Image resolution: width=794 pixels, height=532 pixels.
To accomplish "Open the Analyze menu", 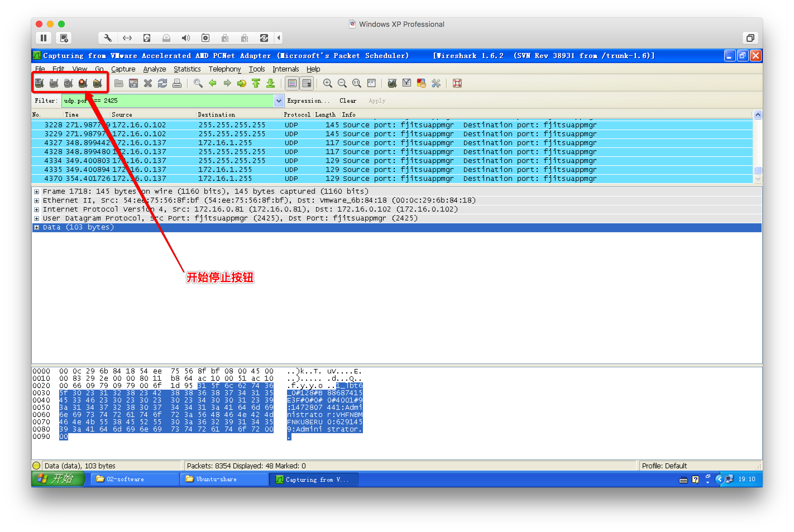I will click(154, 69).
